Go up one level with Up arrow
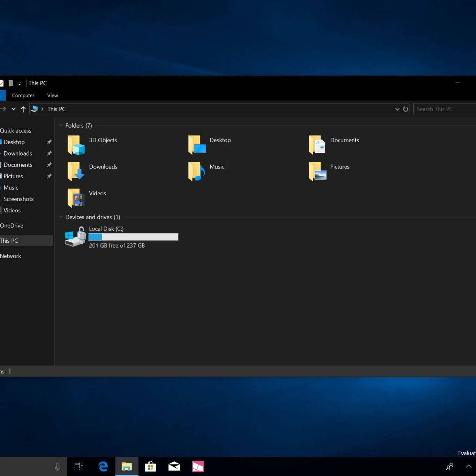This screenshot has height=476, width=476. 23,109
